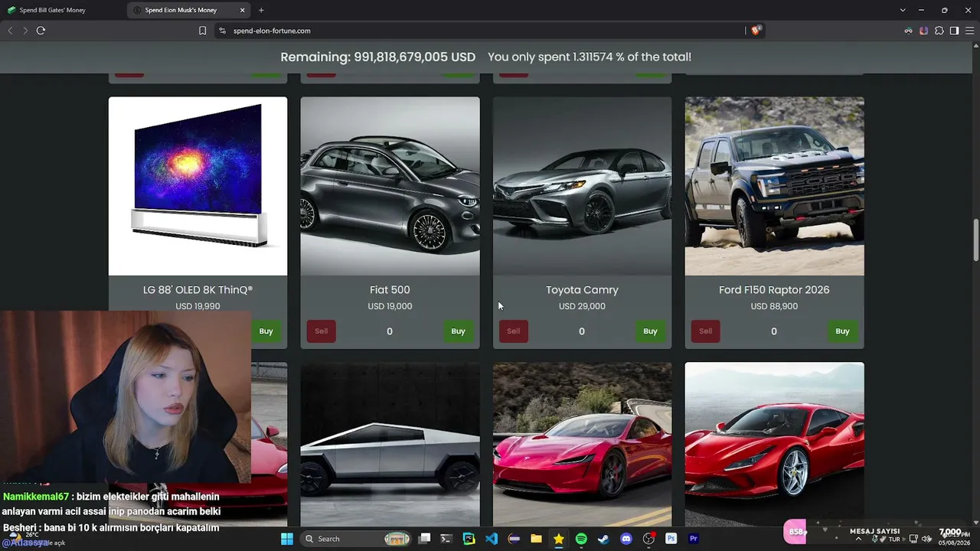Viewport: 980px width, 551px height.
Task: Open the Brave Shields lion icon
Action: [756, 31]
